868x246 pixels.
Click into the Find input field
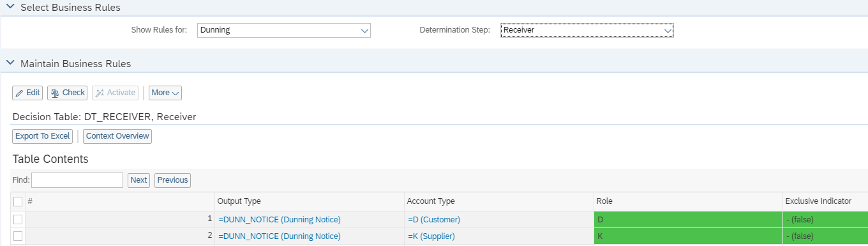coord(77,180)
